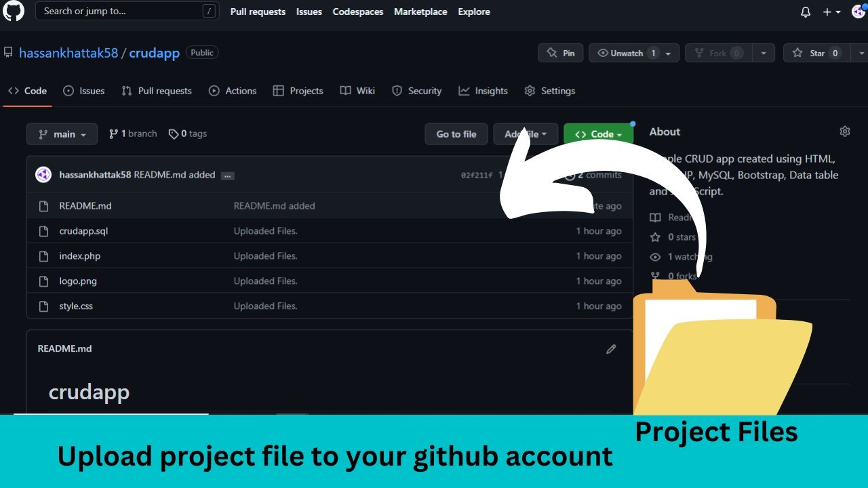Open the crudapp repository name link
Viewport: 868px width, 488px height.
point(154,53)
